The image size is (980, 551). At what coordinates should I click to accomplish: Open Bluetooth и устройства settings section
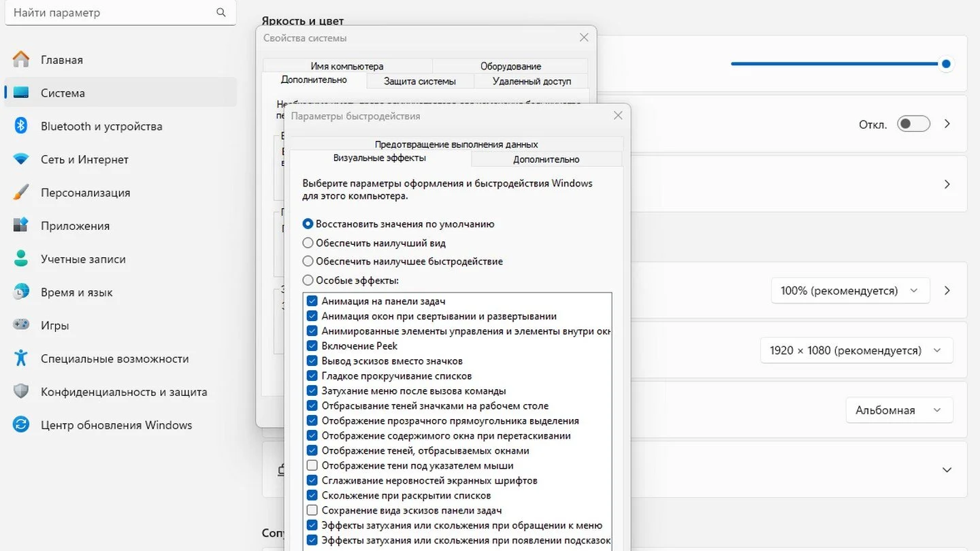pyautogui.click(x=120, y=126)
